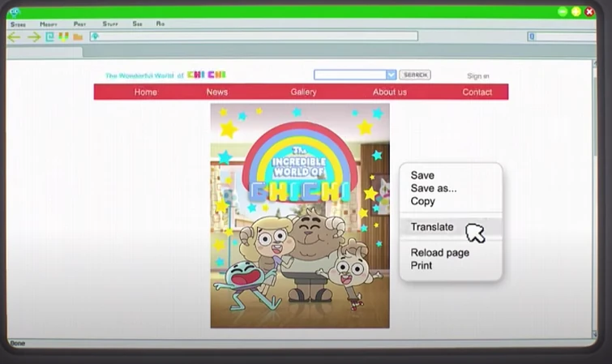This screenshot has width=612, height=364.
Task: Click the Wonderful World of Chi Chi logo
Action: (x=165, y=75)
